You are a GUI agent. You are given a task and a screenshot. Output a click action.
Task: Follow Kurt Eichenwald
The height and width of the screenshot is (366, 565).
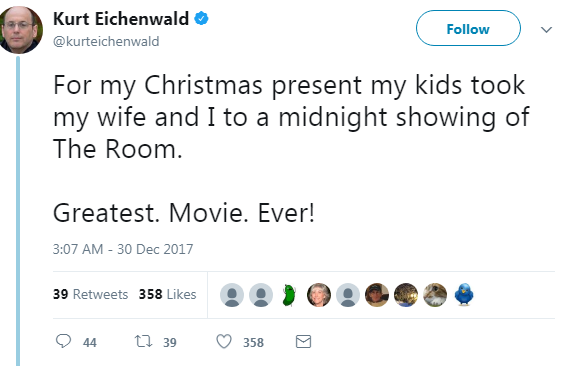(468, 28)
